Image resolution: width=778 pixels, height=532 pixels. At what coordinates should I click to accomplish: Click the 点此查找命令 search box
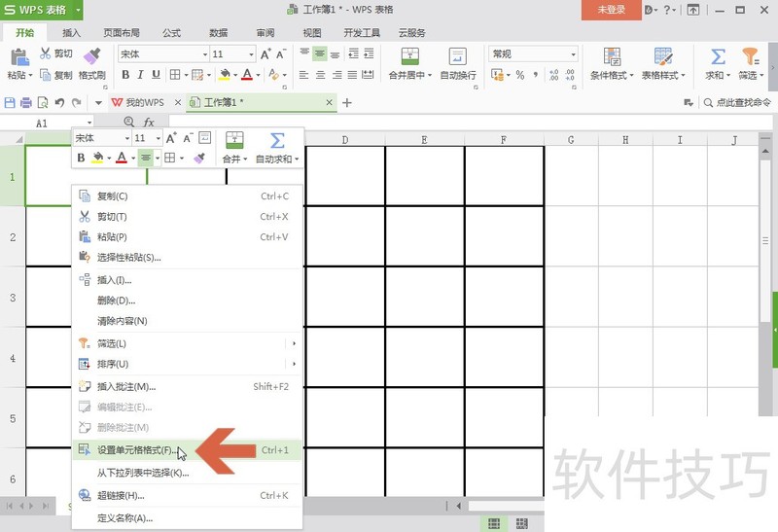(738, 103)
